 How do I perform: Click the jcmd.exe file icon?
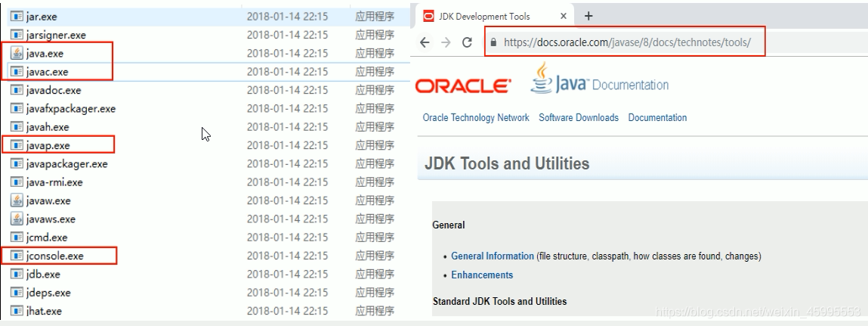(x=17, y=238)
